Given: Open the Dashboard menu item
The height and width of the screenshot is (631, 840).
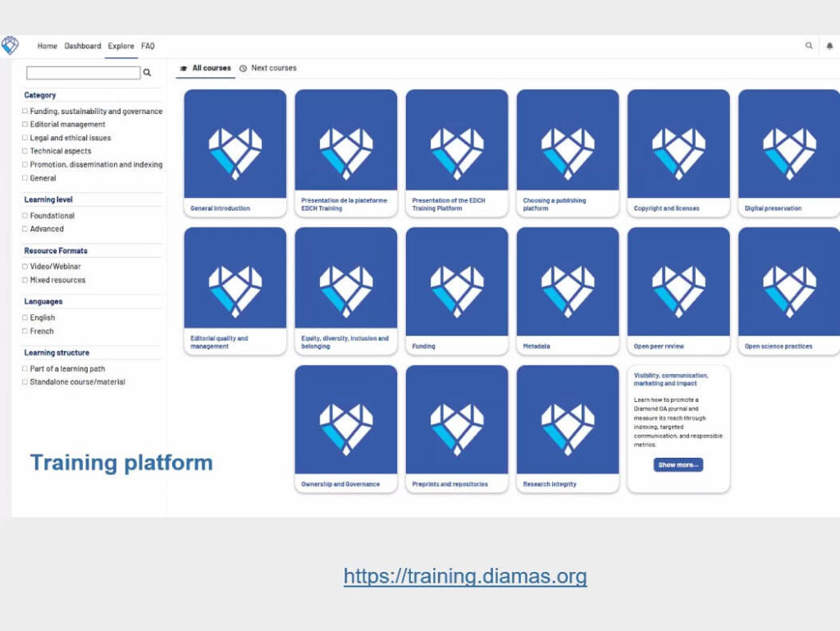Looking at the screenshot, I should [83, 46].
